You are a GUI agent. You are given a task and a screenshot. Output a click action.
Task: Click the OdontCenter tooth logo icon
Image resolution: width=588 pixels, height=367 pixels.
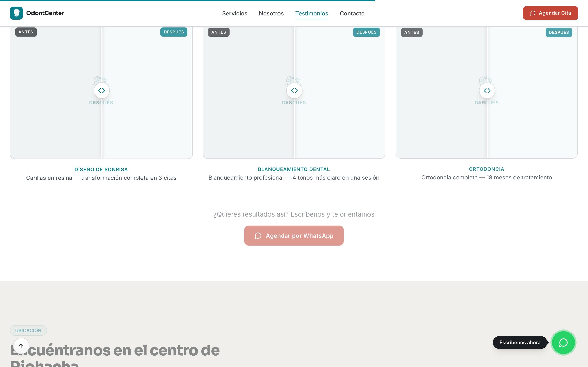(16, 13)
